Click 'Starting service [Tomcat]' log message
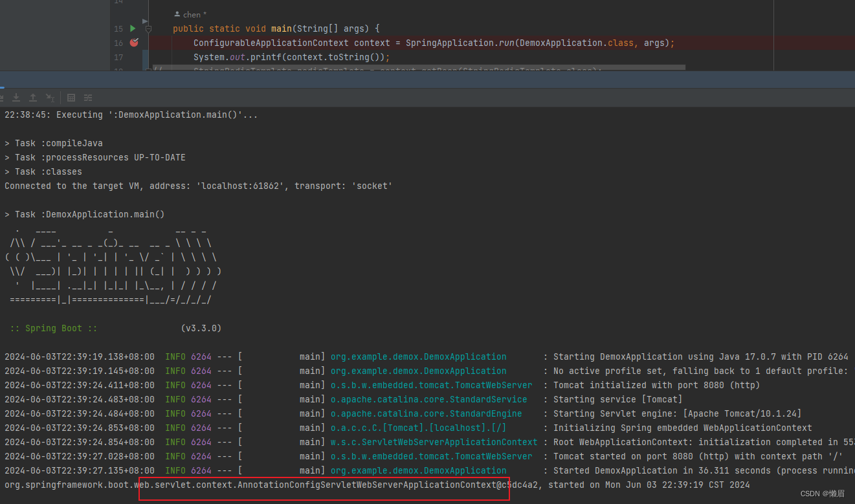The width and height of the screenshot is (855, 504). click(x=618, y=399)
